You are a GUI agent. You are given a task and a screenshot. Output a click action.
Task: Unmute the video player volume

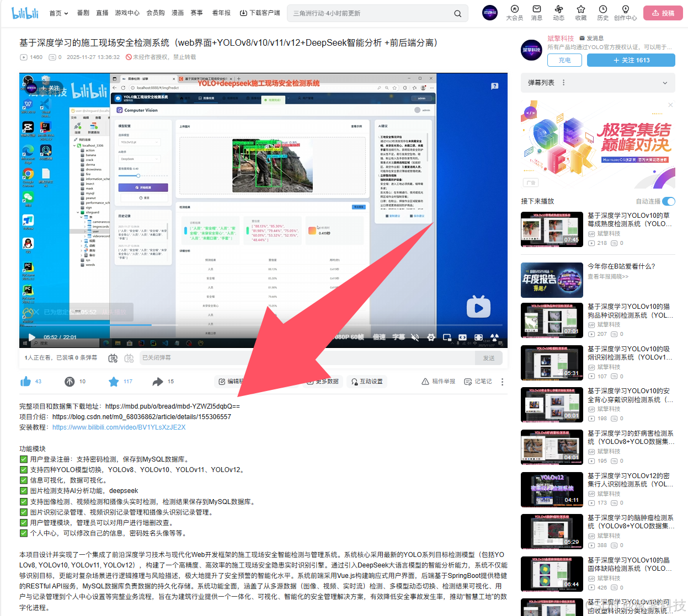(x=415, y=337)
